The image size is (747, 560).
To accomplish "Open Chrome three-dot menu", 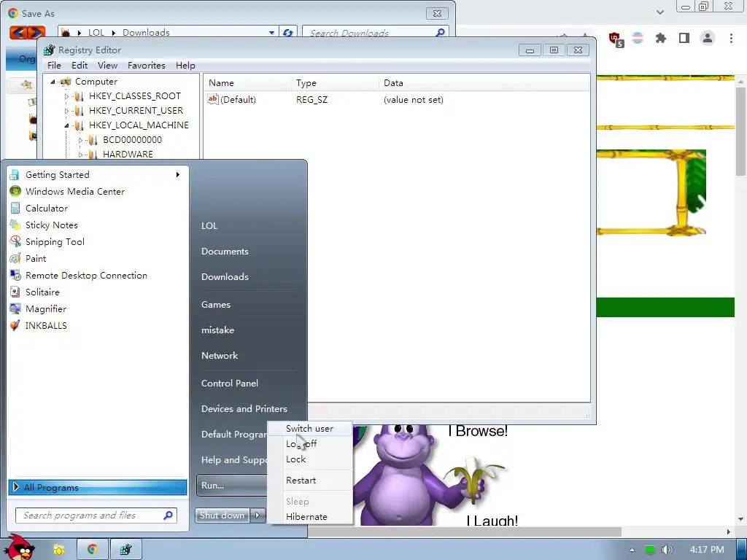I will pos(731,38).
